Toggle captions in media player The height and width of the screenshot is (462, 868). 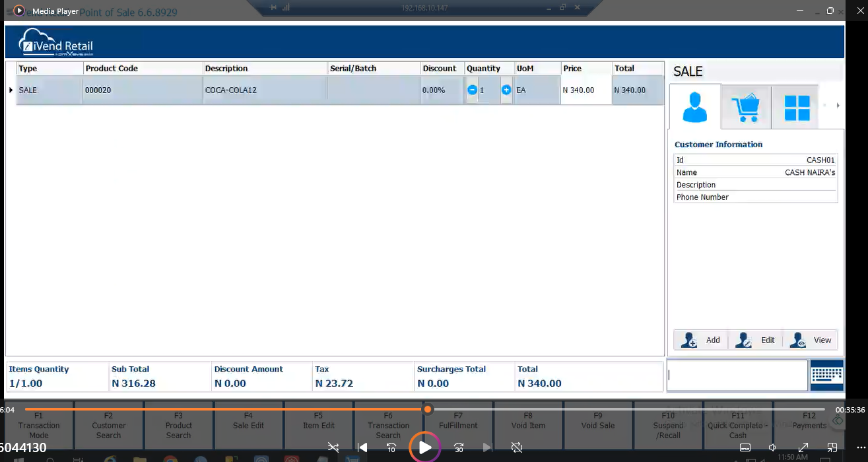coord(745,447)
